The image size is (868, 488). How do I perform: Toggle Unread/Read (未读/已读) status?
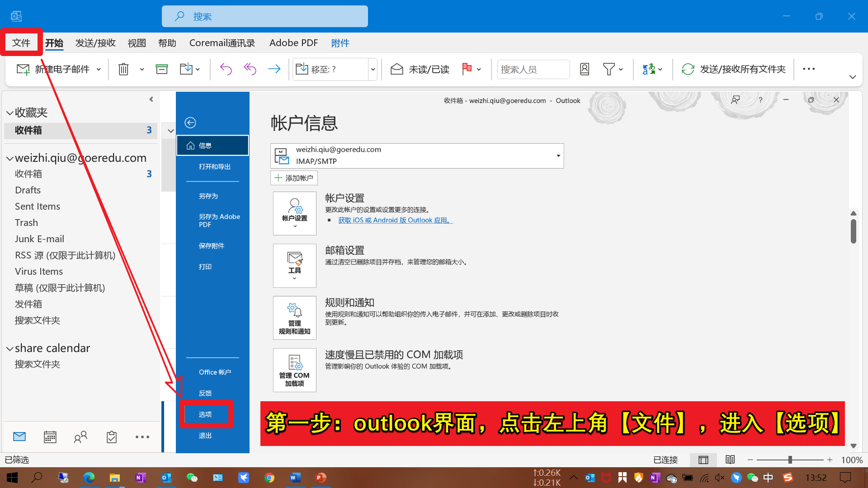pyautogui.click(x=420, y=69)
